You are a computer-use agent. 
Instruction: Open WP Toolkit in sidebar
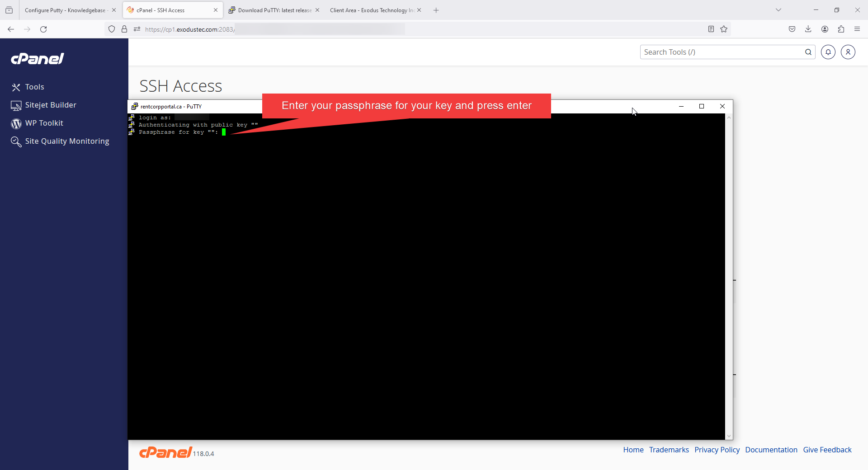pyautogui.click(x=44, y=123)
